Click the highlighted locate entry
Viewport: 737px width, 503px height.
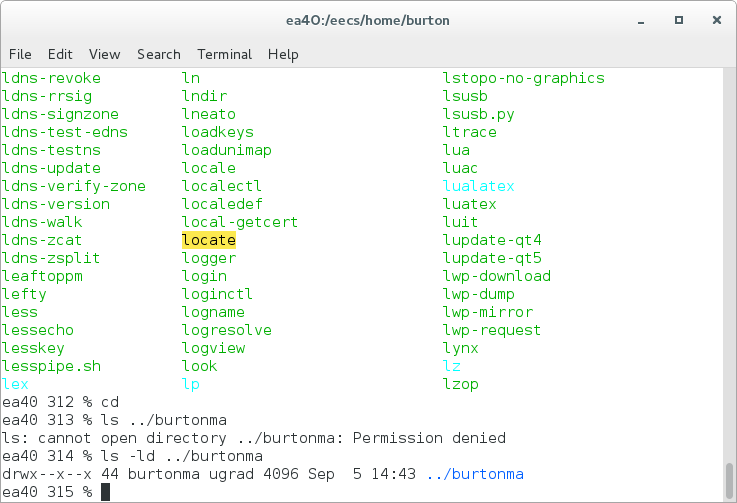point(209,240)
